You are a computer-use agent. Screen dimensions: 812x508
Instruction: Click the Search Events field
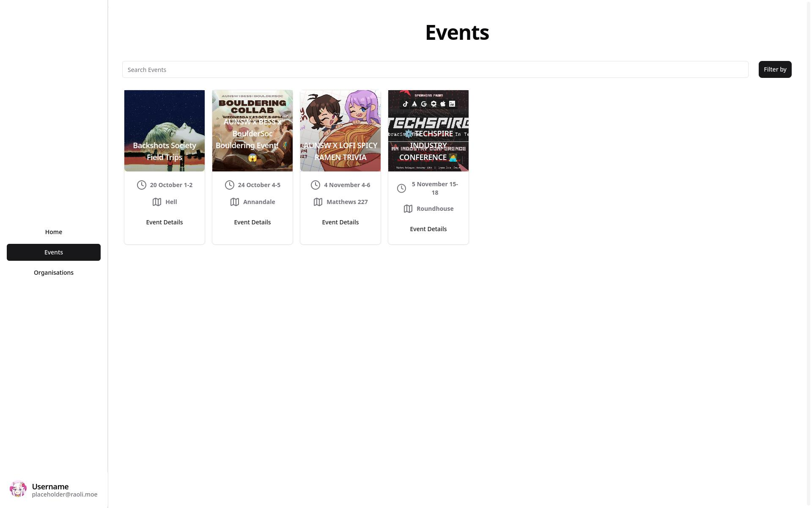pyautogui.click(x=435, y=69)
